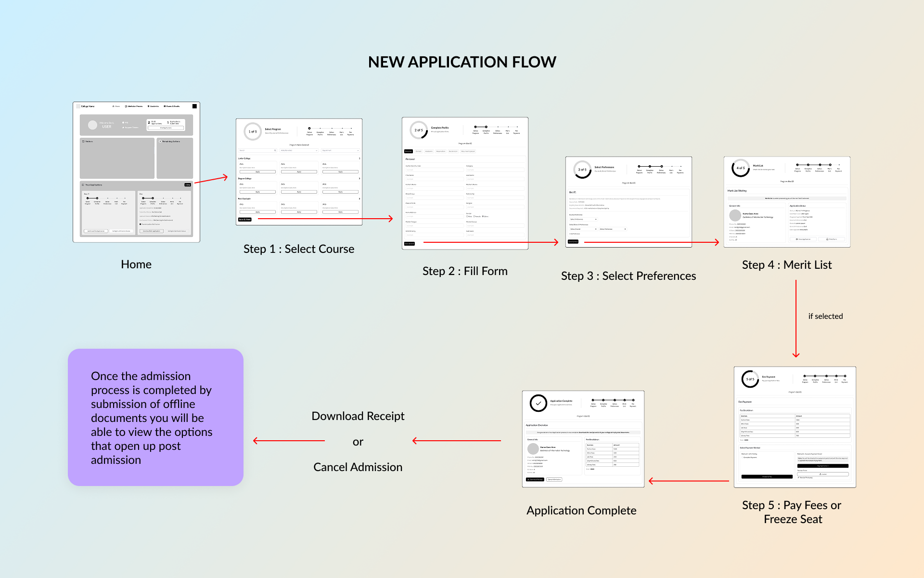Click Cancel Admission in Application Complete

point(554,480)
